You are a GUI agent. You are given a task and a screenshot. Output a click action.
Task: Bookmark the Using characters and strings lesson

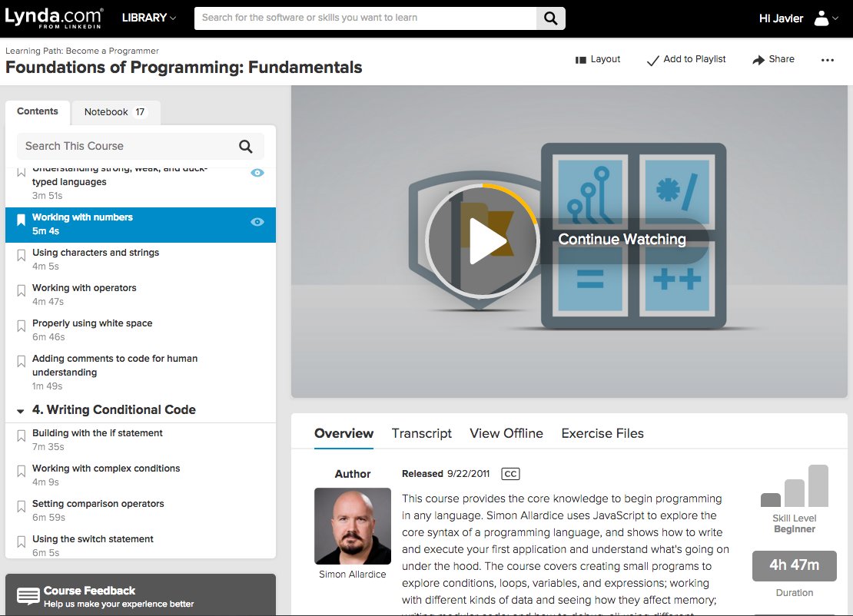(22, 253)
